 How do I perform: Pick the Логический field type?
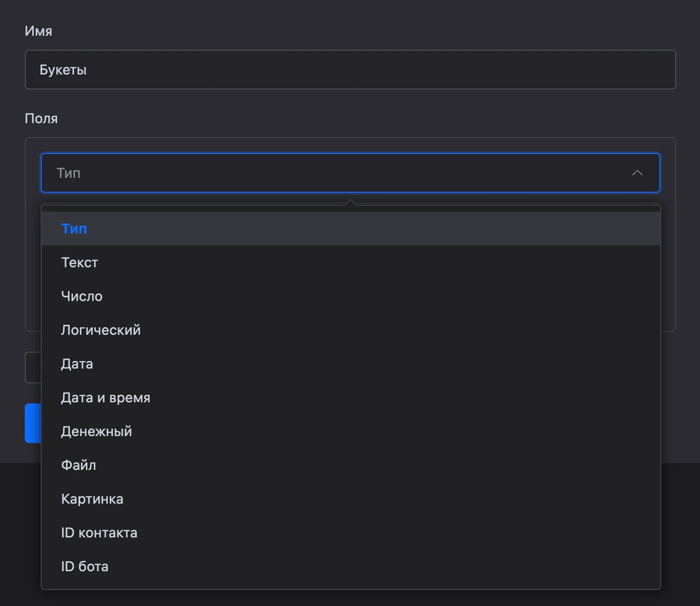tap(351, 330)
